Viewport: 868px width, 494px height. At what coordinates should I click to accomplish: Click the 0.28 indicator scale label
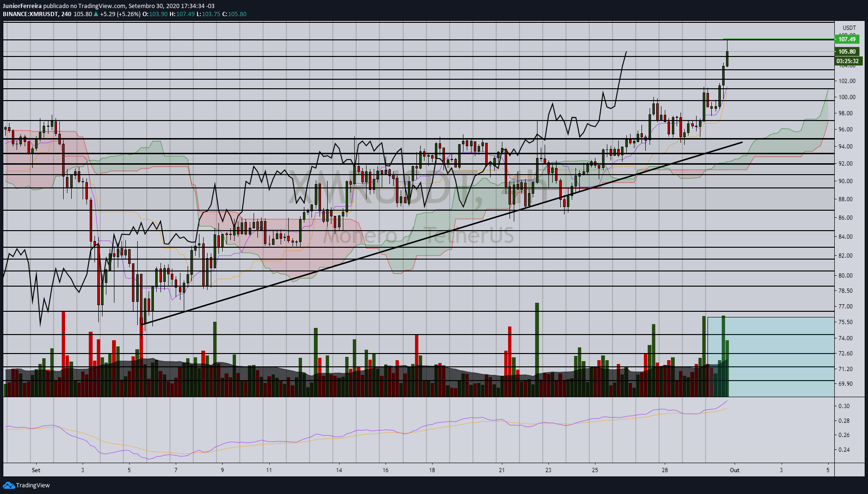pos(844,421)
